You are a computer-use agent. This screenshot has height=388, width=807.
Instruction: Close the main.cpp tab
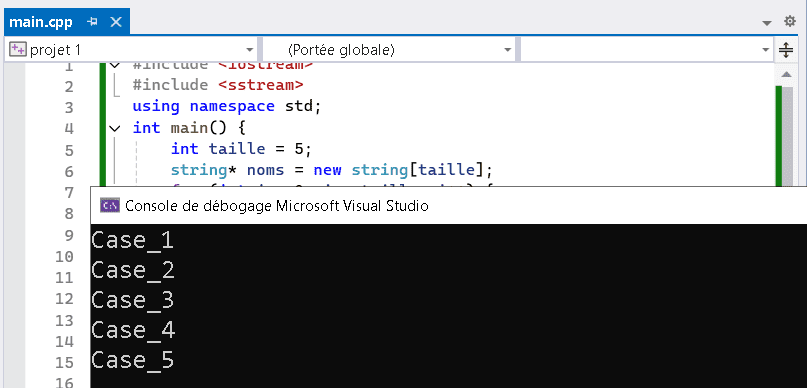(x=116, y=22)
